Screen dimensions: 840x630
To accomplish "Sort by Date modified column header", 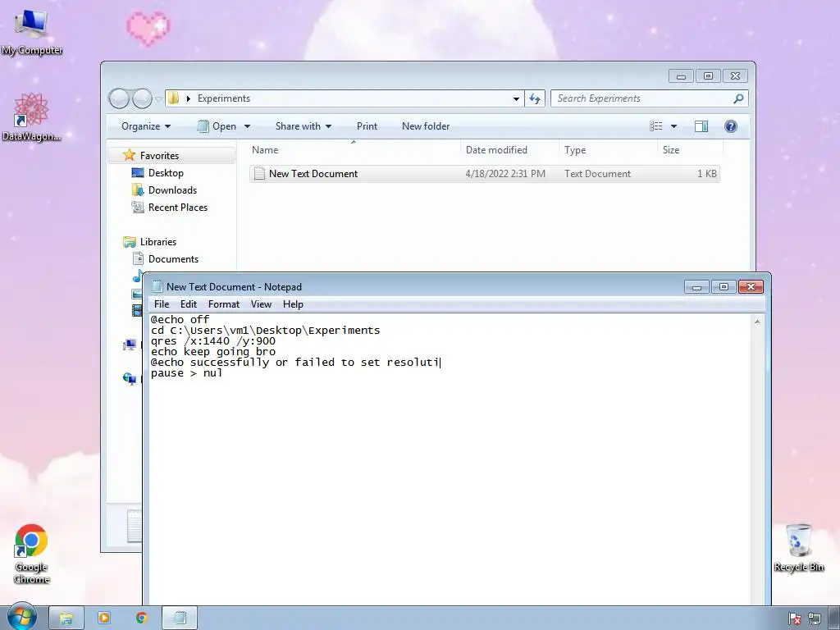I will coord(510,150).
